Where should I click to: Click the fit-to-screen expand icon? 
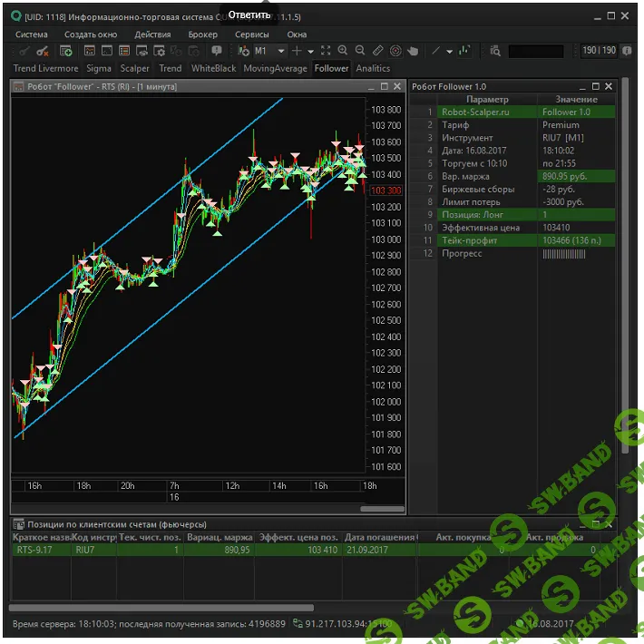326,52
